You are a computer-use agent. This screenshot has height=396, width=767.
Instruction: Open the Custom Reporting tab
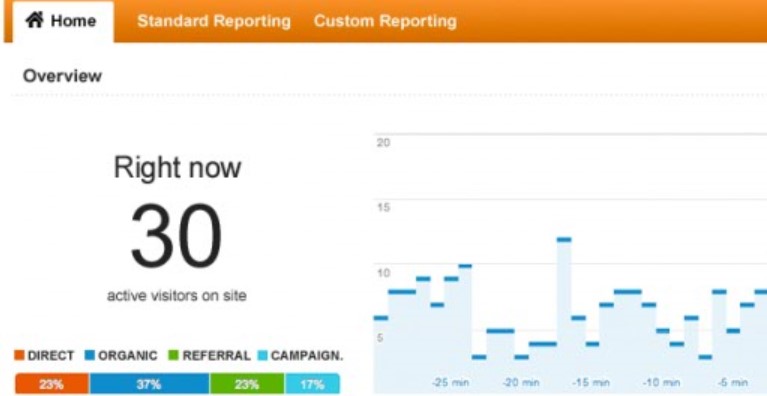tap(385, 21)
